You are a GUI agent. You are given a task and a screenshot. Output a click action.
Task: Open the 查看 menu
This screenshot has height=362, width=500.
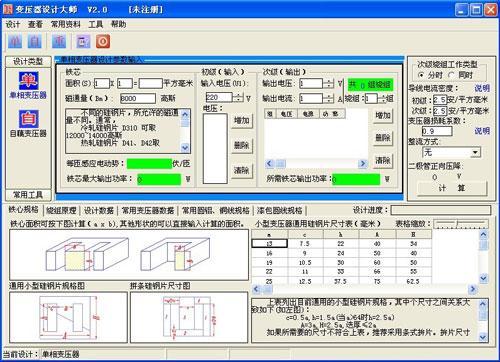[35, 24]
